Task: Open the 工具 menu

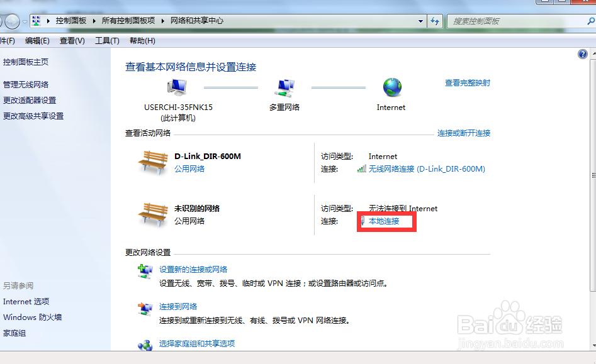Action: (106, 40)
